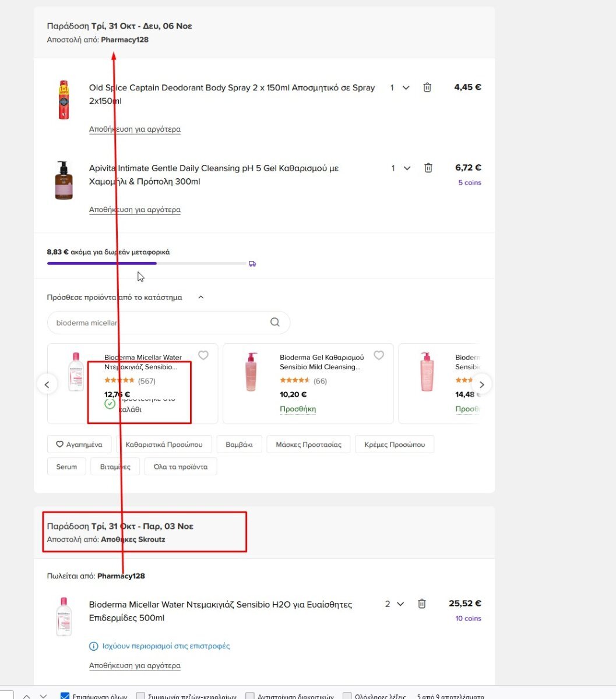Remove the Apivita Intimate Gel item
Screen dimensions: 616x699
tap(428, 168)
